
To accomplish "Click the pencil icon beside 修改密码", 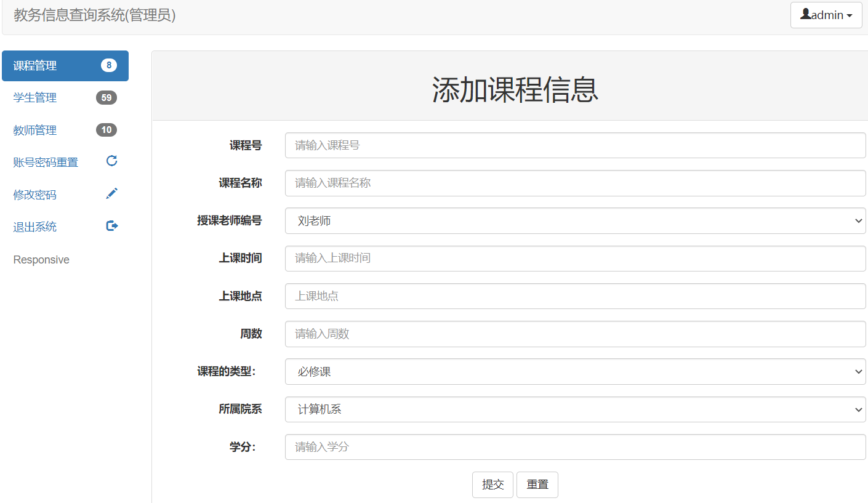I will pyautogui.click(x=112, y=193).
